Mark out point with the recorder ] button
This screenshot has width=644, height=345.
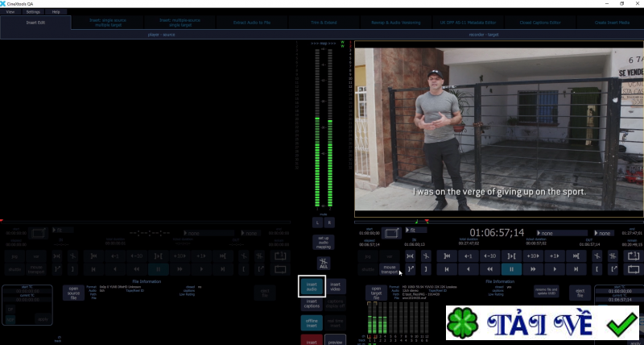tap(426, 269)
